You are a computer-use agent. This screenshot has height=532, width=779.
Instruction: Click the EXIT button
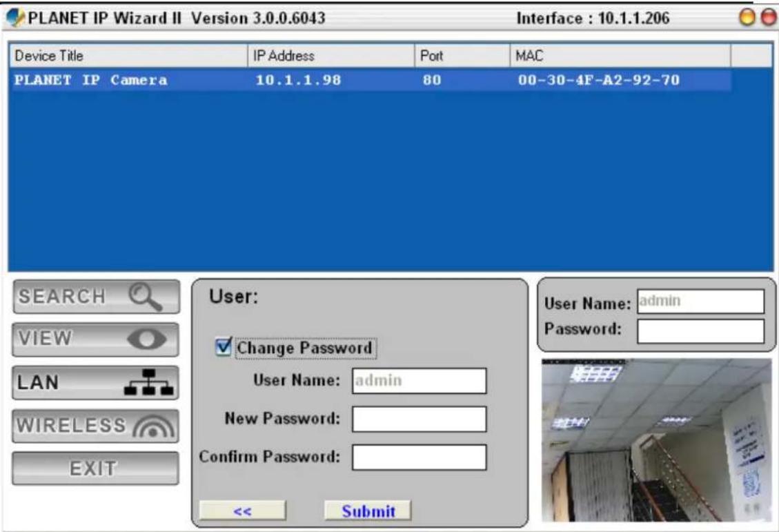point(95,468)
